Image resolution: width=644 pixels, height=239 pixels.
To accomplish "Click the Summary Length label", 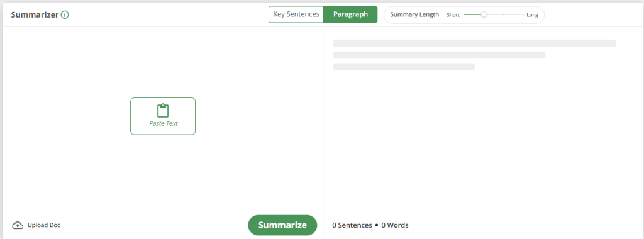I will click(x=414, y=15).
